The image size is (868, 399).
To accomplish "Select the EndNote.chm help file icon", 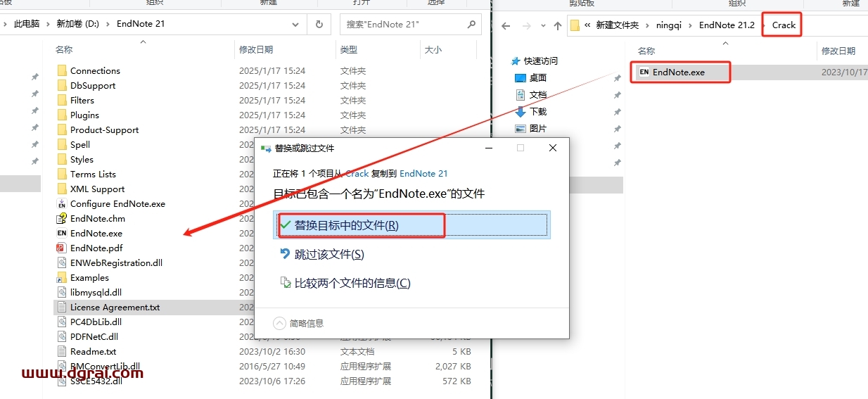I will pos(62,218).
